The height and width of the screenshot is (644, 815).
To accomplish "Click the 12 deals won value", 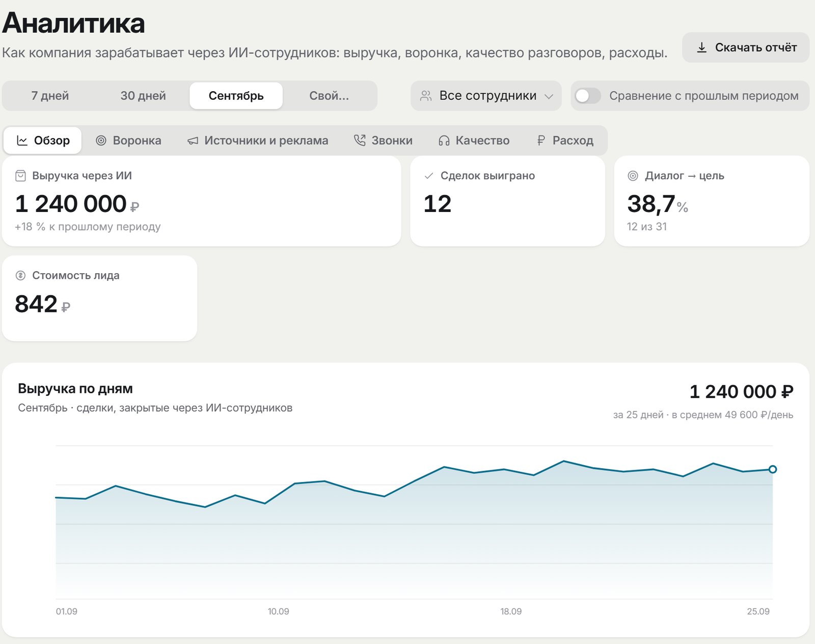I will 438,204.
